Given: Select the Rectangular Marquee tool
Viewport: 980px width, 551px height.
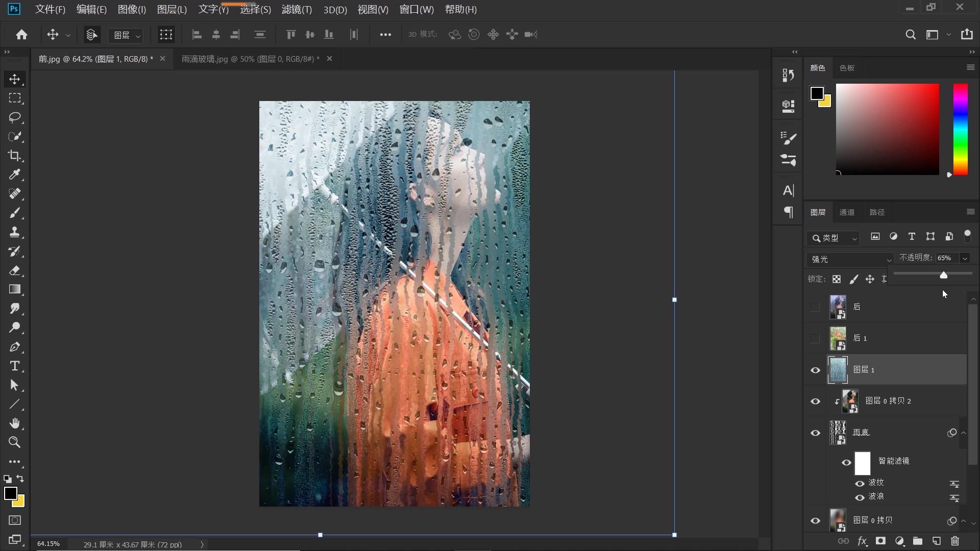Looking at the screenshot, I should [14, 98].
